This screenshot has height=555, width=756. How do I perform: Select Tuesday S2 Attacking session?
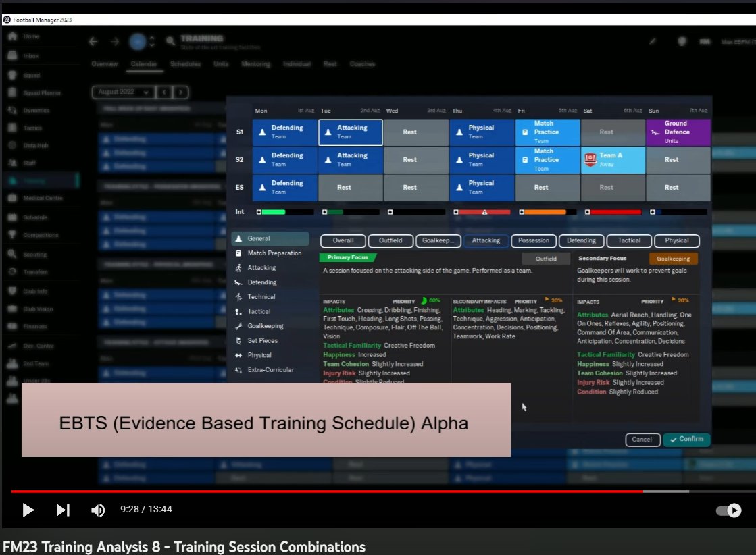tap(351, 160)
